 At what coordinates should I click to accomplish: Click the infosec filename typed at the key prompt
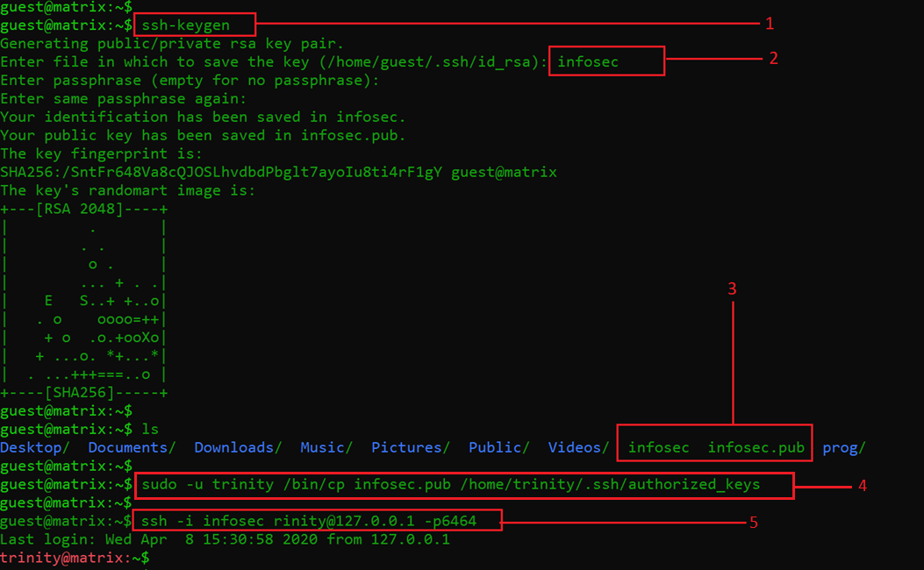[588, 61]
